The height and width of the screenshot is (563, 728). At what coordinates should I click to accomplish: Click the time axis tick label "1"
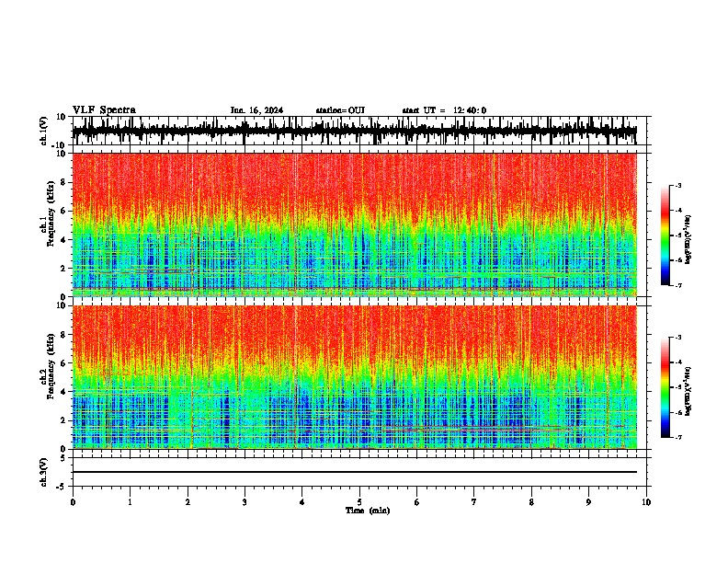point(130,502)
